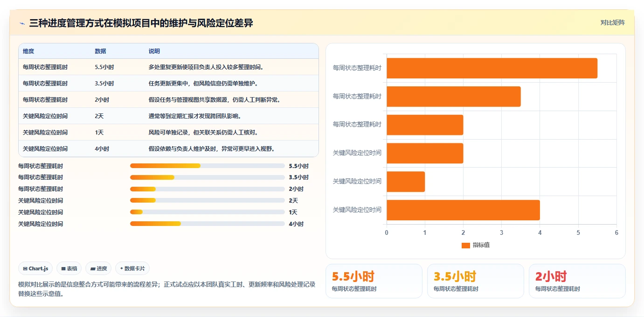
Task: Click the 2天 value beside its progress bar
Action: click(293, 201)
